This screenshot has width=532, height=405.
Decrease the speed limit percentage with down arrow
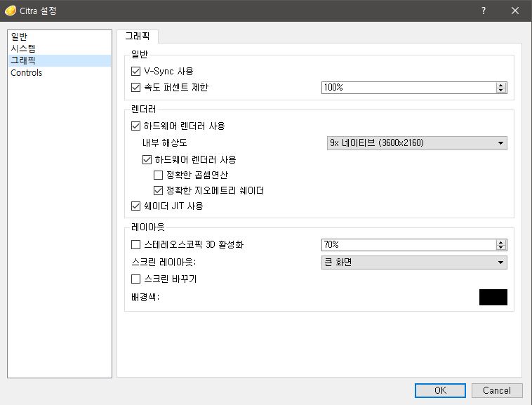(500, 91)
